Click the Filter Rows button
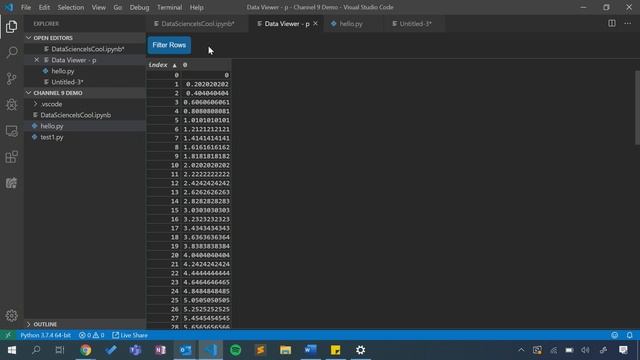 coord(169,45)
